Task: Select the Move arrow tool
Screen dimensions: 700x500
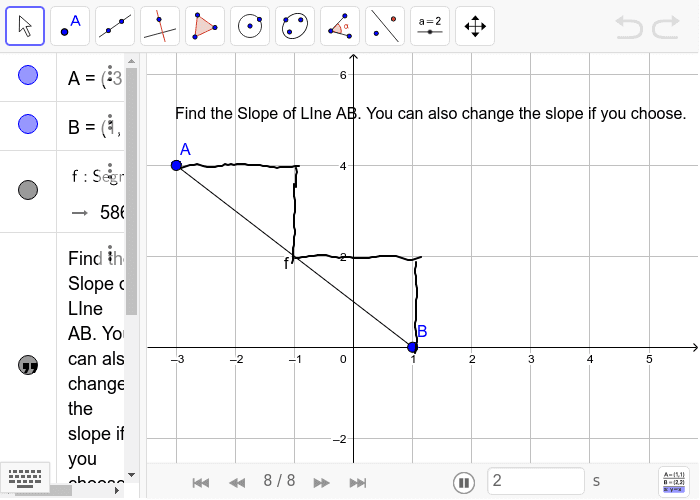Action: tap(25, 26)
